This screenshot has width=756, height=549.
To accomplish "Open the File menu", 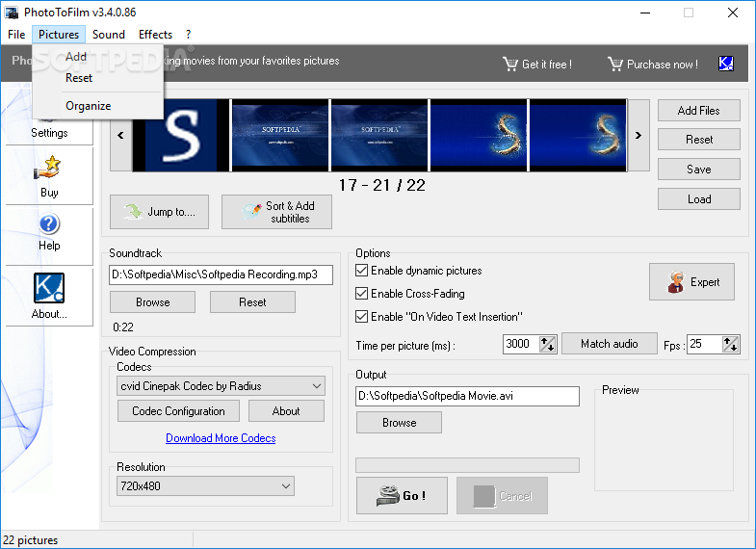I will 16,35.
